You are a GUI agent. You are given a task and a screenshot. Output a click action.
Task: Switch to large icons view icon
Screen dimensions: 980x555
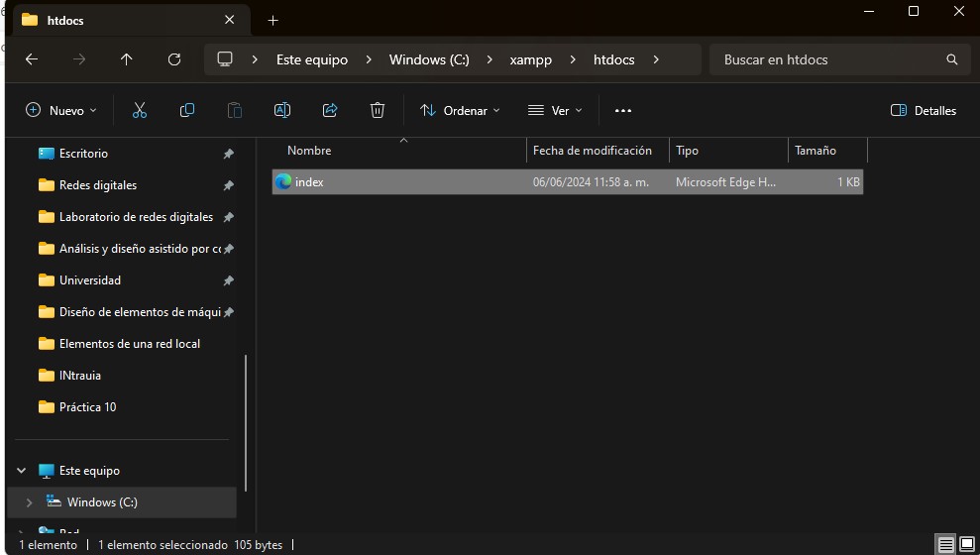(x=967, y=544)
